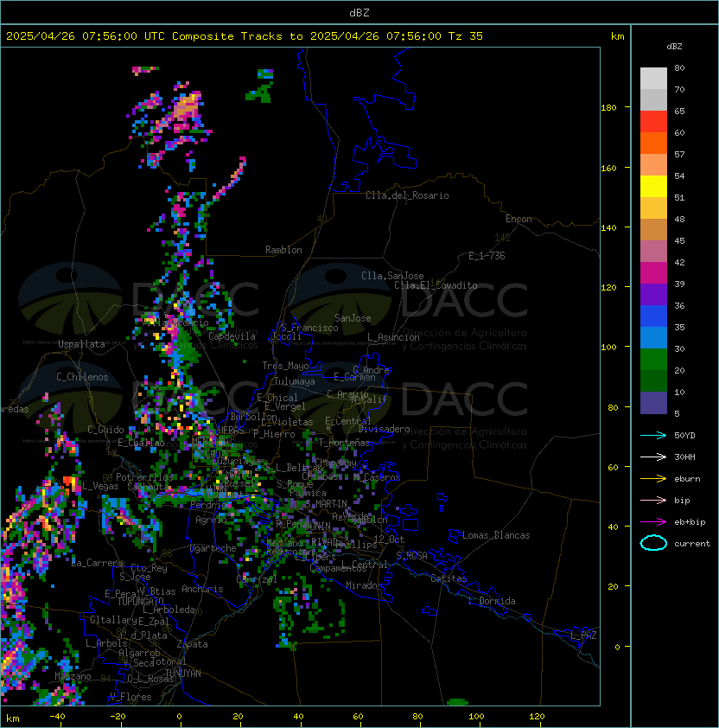The width and height of the screenshot is (719, 728).
Task: Click the L_Vegas label
Action: 100,486
